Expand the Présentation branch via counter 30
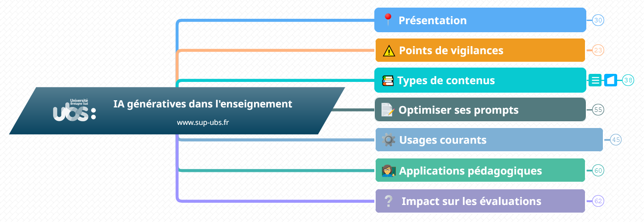This screenshot has width=644, height=222. (598, 20)
